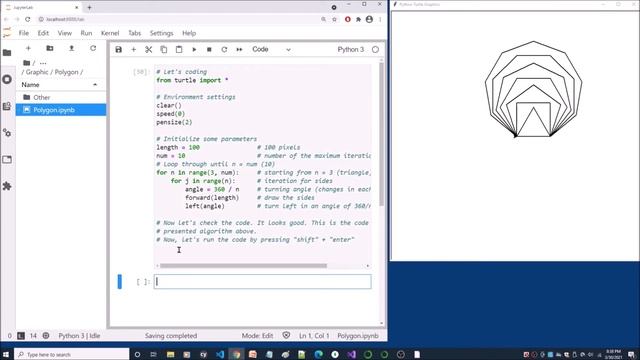This screenshot has width=640, height=360.
Task: Open the Tabs menu
Action: coord(134,33)
